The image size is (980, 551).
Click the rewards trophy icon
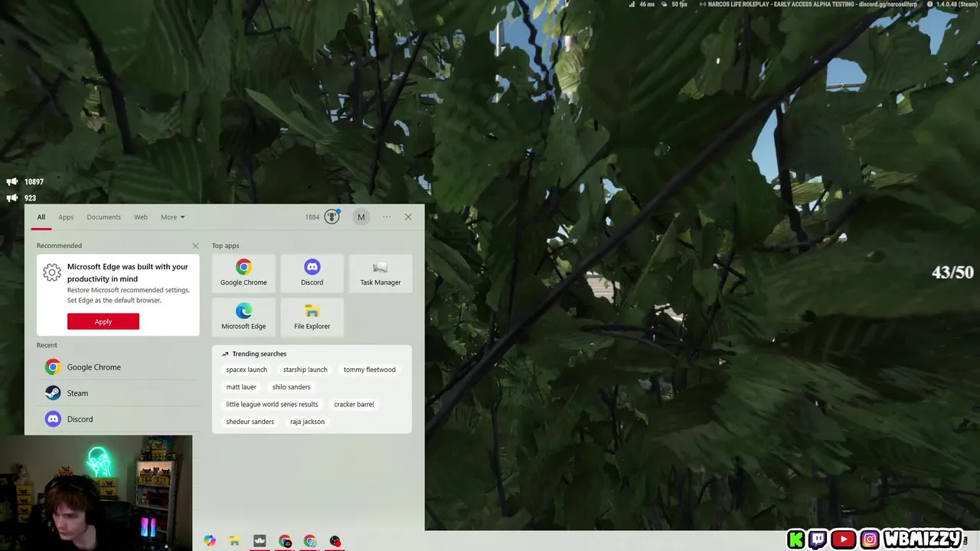(x=332, y=217)
